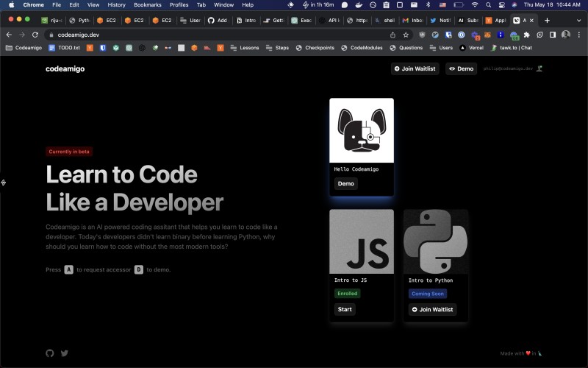This screenshot has height=368, width=588.
Task: Reload the codeamigo.dev page
Action: click(35, 35)
